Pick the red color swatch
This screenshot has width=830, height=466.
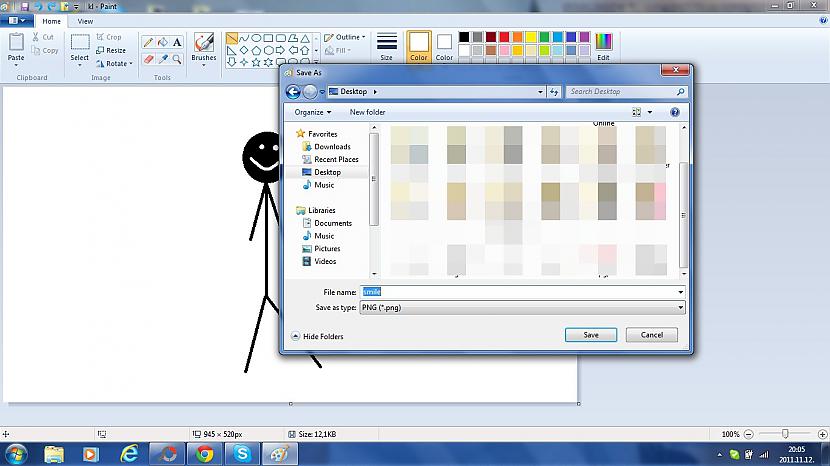(x=504, y=37)
